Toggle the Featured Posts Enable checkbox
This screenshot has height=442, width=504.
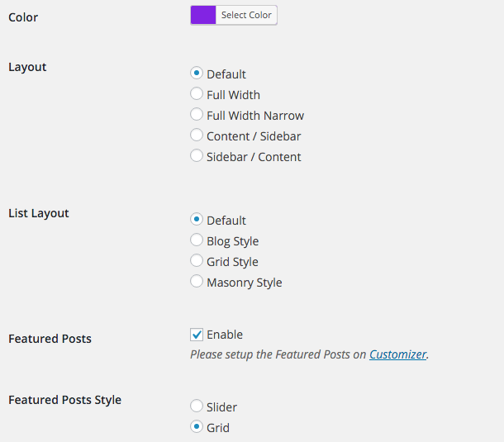tap(197, 335)
